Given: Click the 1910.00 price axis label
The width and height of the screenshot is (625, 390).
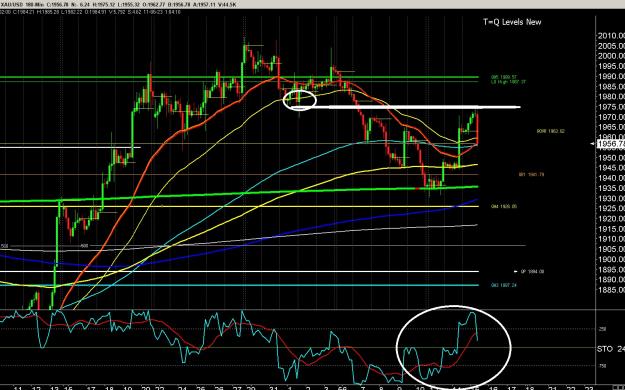Looking at the screenshot, I should pyautogui.click(x=611, y=239).
